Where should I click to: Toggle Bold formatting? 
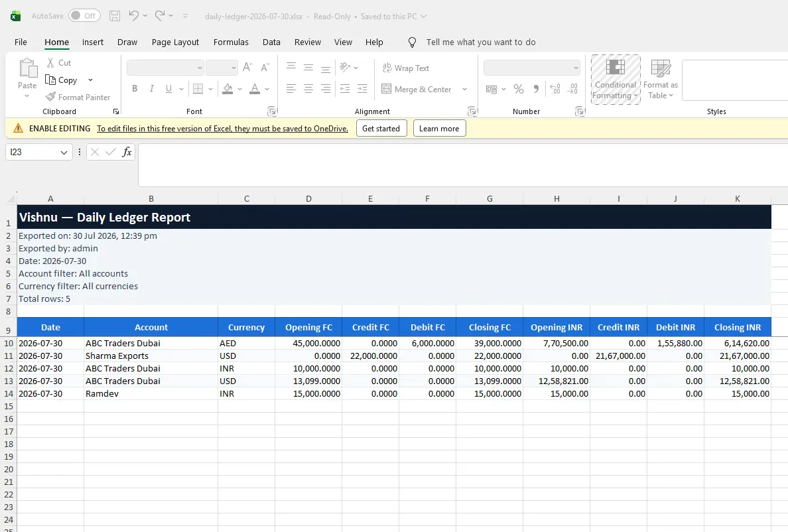(135, 89)
